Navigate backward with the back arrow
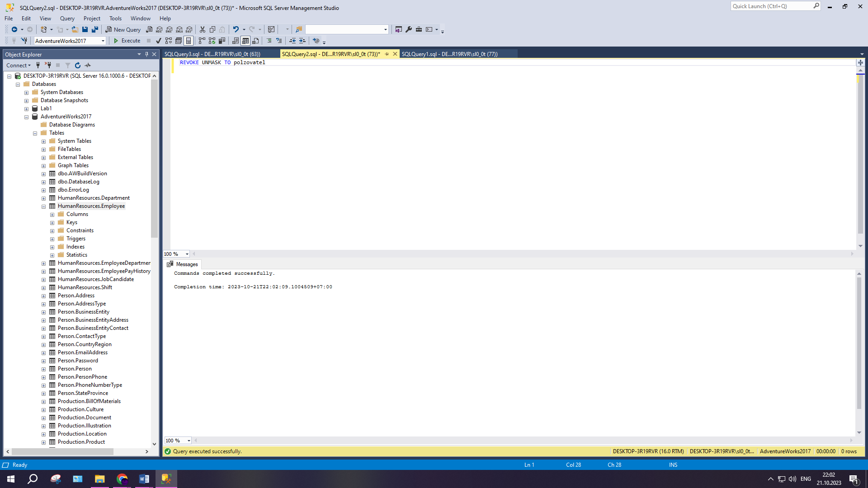The width and height of the screenshot is (868, 488). click(14, 29)
